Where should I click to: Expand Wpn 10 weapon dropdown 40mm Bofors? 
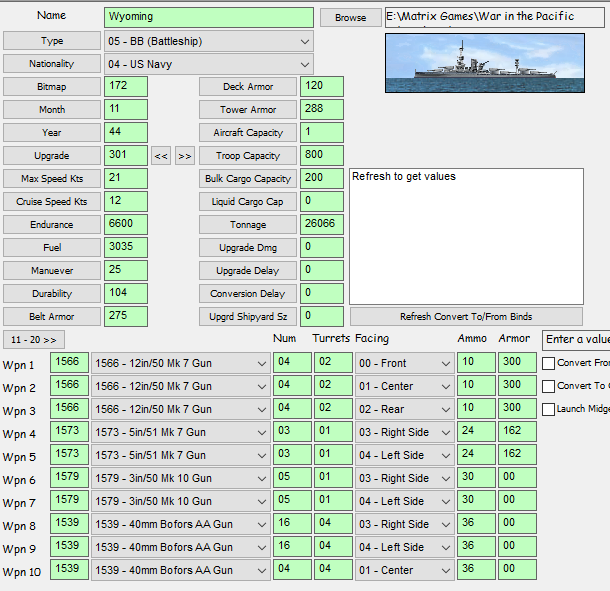[x=181, y=570]
